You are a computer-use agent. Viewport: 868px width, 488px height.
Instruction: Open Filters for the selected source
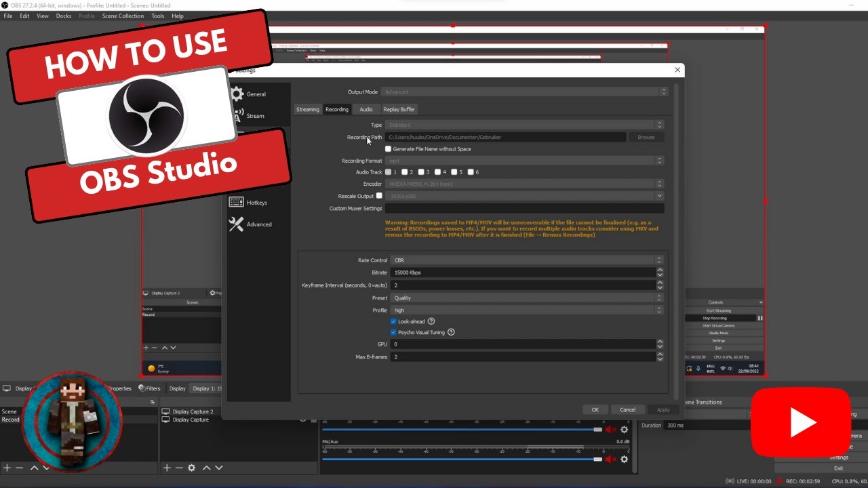click(149, 388)
